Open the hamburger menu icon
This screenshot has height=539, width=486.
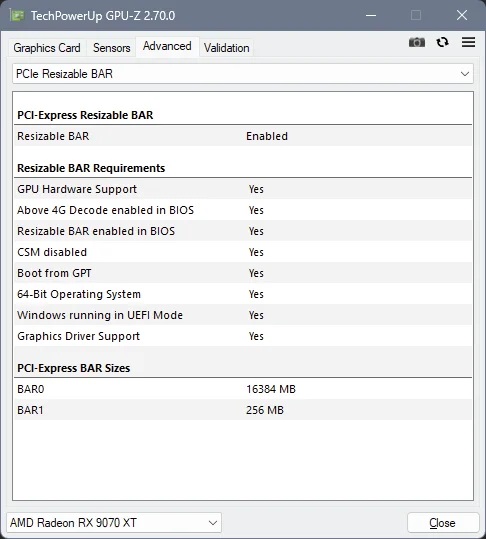pos(468,42)
